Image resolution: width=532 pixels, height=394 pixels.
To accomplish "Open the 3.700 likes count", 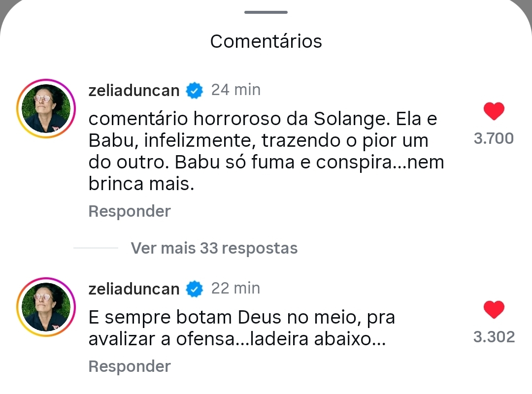I will [494, 139].
